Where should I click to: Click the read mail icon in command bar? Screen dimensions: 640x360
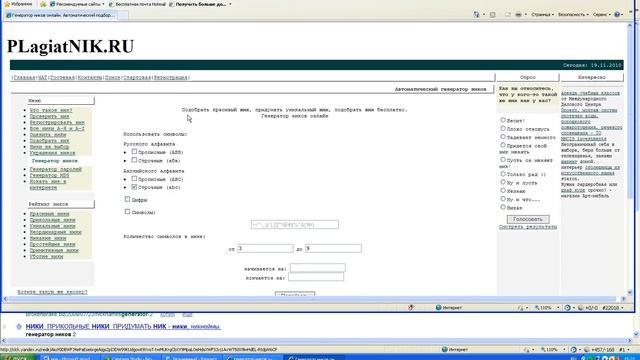click(x=507, y=14)
